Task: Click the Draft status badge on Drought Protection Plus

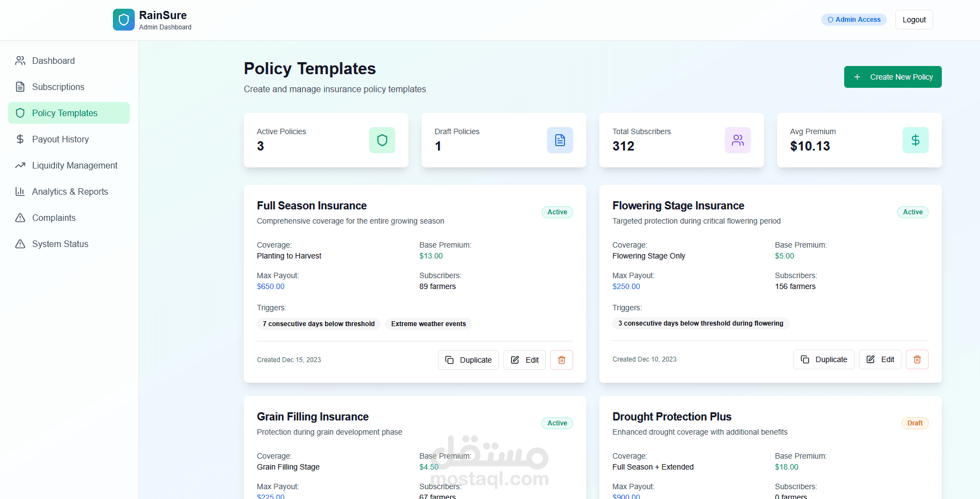Action: pyautogui.click(x=915, y=423)
